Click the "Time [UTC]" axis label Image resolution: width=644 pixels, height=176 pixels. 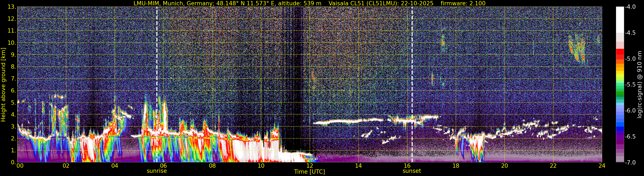coord(310,172)
